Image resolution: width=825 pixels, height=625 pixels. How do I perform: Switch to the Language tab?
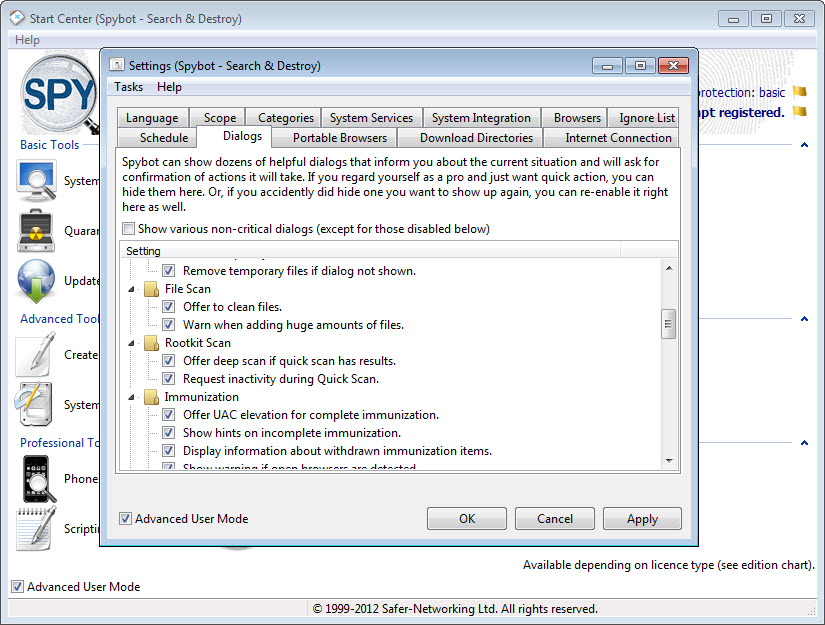point(152,118)
